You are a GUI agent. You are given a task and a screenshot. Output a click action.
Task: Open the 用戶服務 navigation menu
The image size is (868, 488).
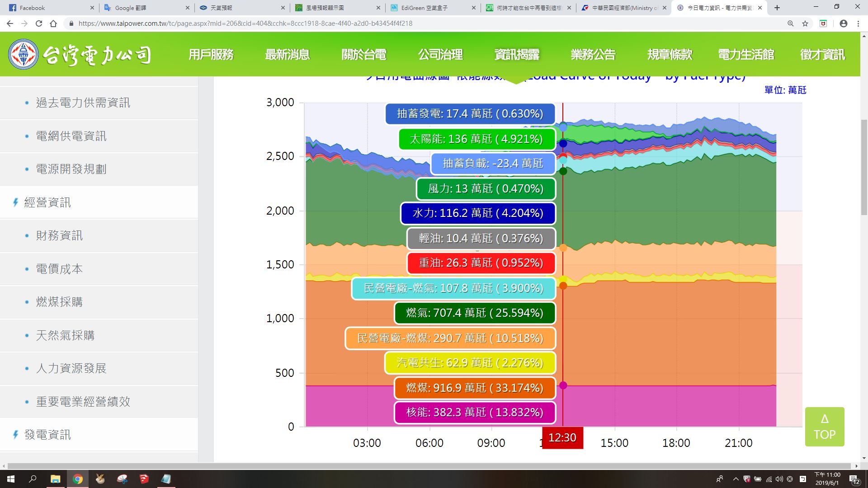(x=211, y=55)
